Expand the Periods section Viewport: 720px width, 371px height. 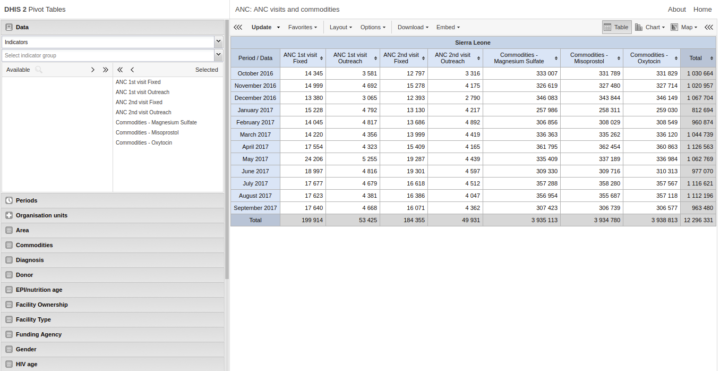click(113, 201)
